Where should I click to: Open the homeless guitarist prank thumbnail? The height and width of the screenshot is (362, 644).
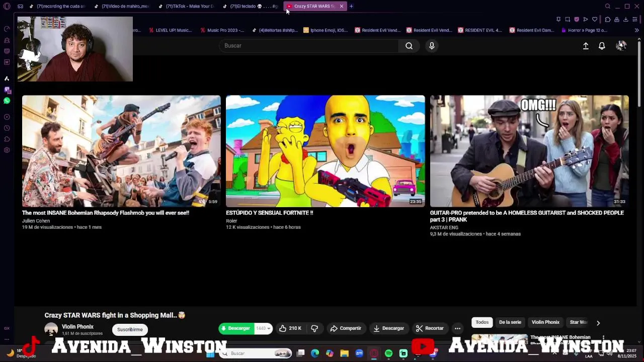(x=529, y=151)
